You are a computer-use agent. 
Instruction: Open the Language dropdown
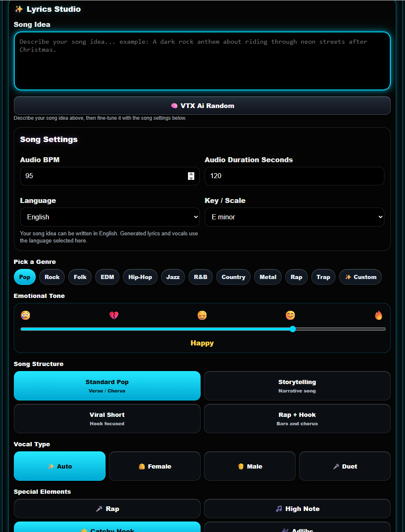coord(110,217)
